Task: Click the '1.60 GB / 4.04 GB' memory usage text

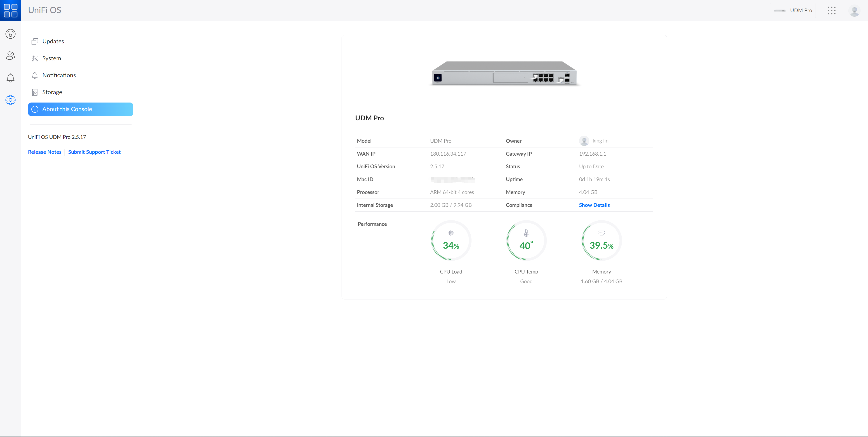Action: tap(601, 281)
